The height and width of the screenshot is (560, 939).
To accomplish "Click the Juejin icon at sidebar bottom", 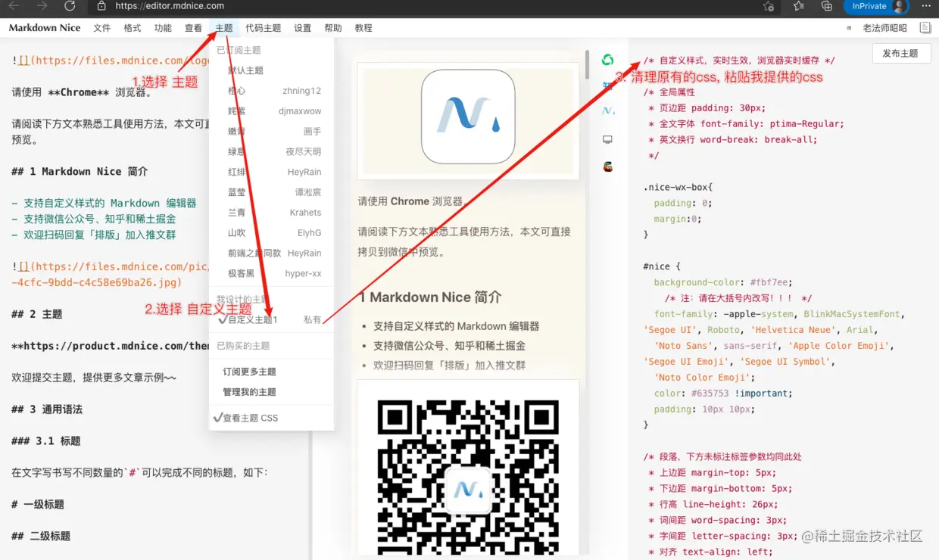I will (607, 166).
